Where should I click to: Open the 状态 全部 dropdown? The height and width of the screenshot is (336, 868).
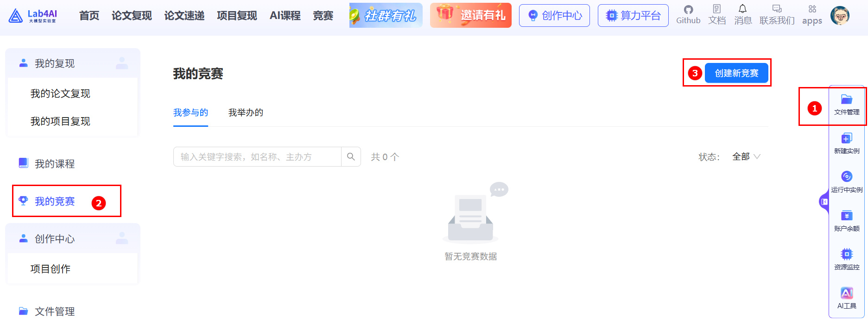click(746, 157)
